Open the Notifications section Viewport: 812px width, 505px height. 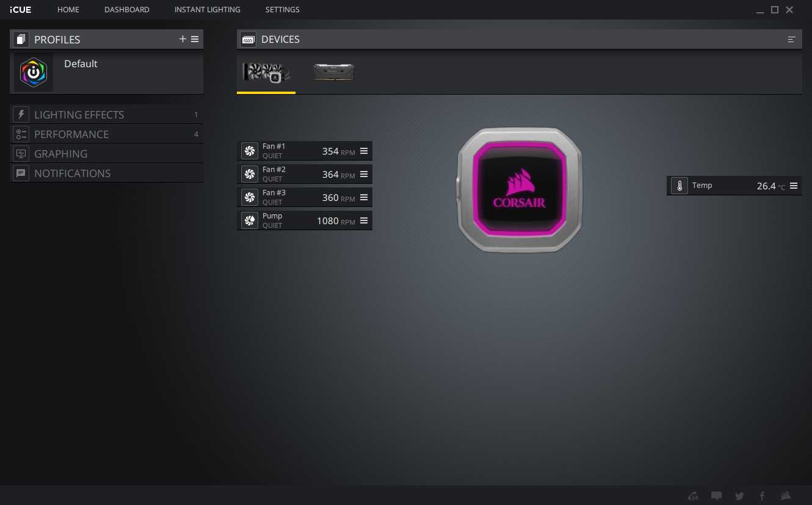point(72,173)
